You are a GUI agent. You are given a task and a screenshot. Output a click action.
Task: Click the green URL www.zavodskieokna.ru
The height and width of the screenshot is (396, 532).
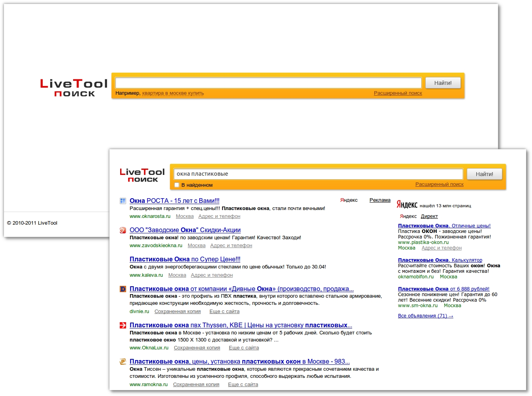pos(156,246)
